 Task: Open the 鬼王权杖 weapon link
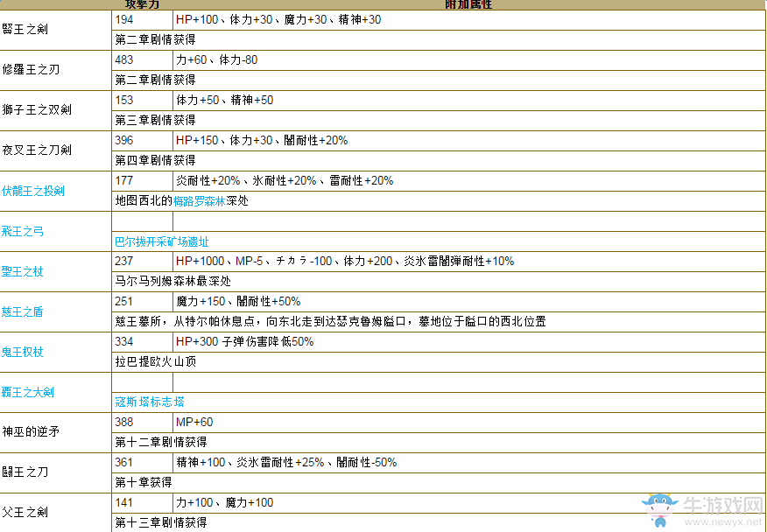(23, 352)
